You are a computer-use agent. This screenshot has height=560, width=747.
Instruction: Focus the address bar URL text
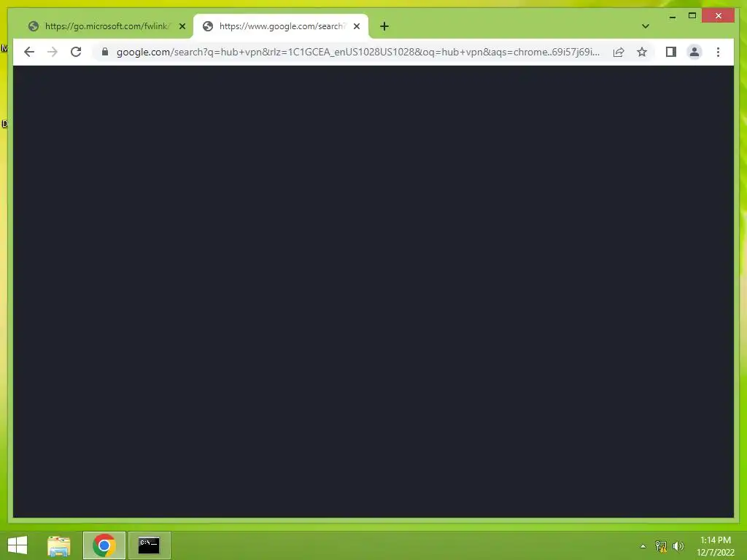357,52
